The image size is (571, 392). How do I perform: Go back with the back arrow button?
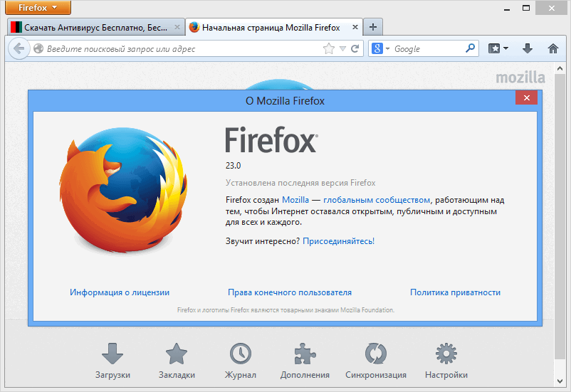19,48
